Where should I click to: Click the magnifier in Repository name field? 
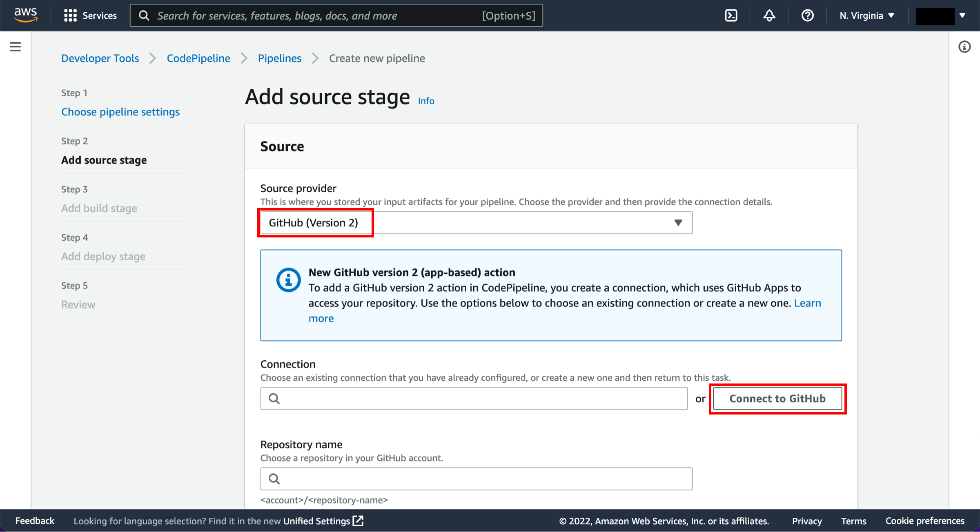pos(274,479)
